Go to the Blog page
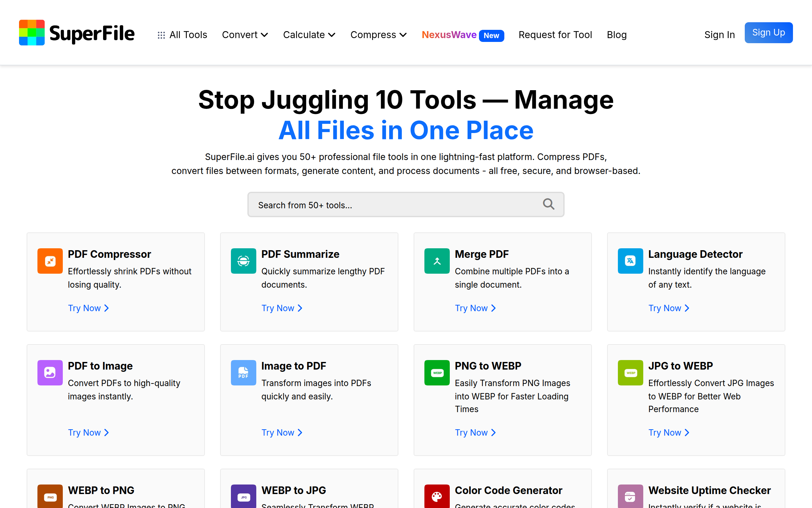 617,35
